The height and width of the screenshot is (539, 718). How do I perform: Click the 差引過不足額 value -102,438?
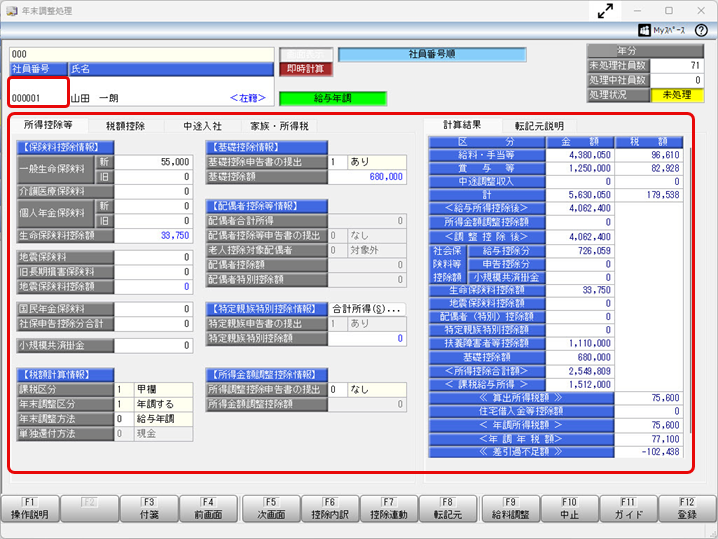[x=649, y=452]
